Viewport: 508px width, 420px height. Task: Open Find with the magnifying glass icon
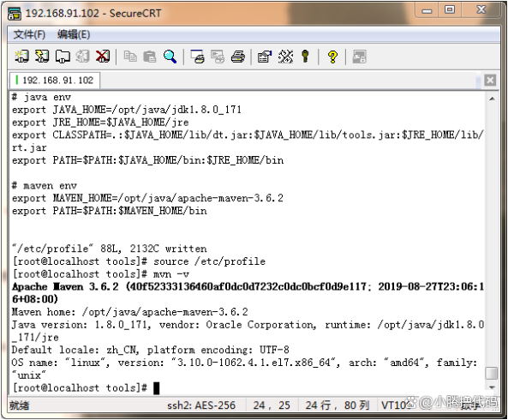pyautogui.click(x=170, y=57)
